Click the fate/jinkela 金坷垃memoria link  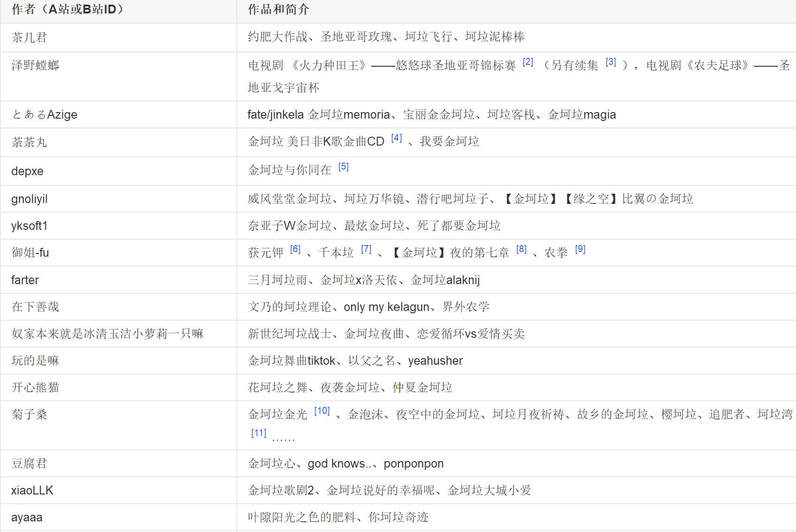tap(317, 114)
